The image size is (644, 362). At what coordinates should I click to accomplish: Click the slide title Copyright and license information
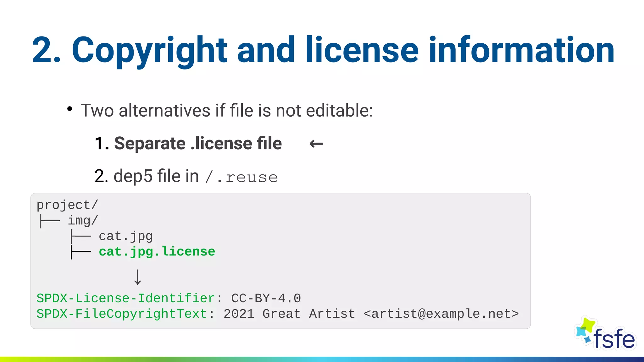[323, 50]
